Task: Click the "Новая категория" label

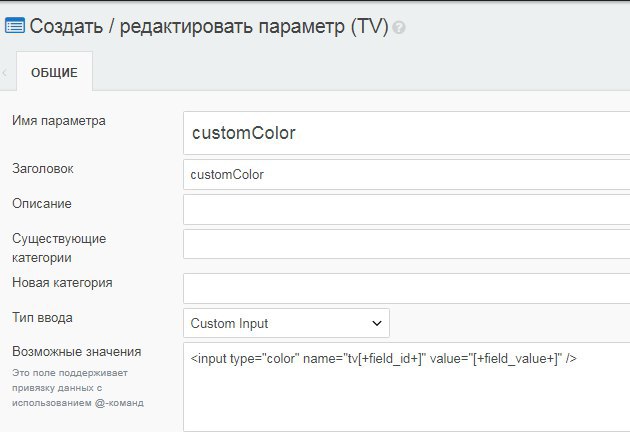Action: click(x=62, y=283)
